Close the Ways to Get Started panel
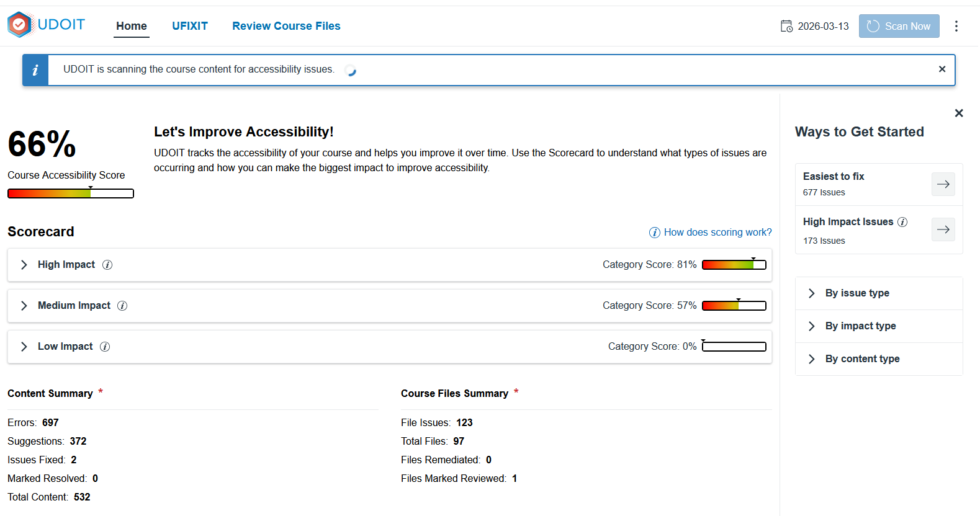 coord(959,113)
